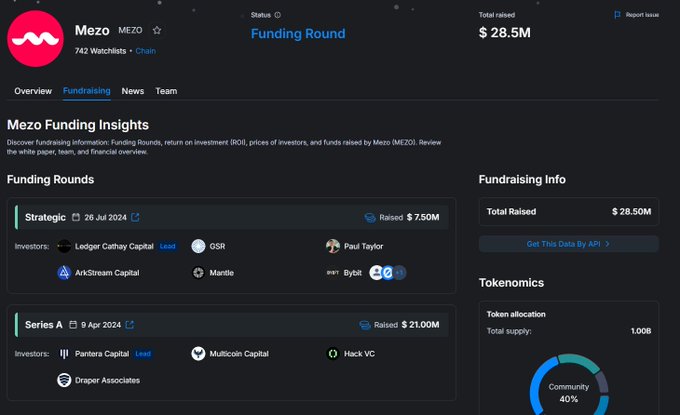
Task: Click the Chain link under Mezo
Action: pyautogui.click(x=145, y=50)
